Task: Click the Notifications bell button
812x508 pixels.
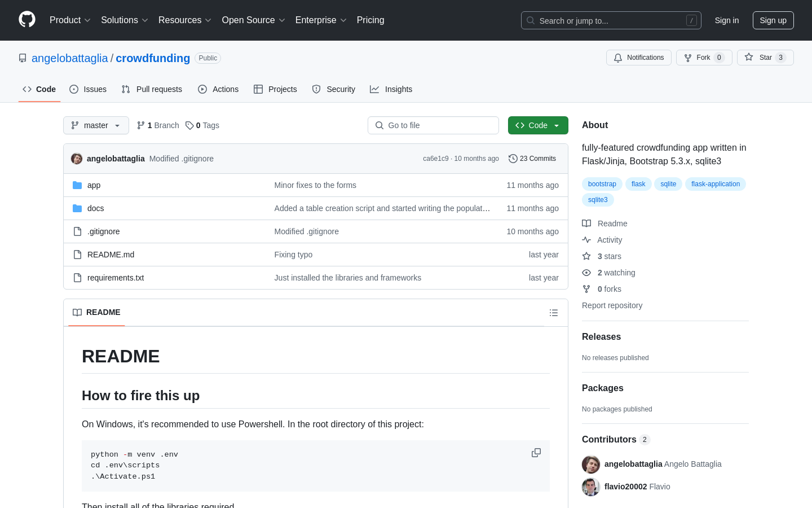Action: click(639, 58)
